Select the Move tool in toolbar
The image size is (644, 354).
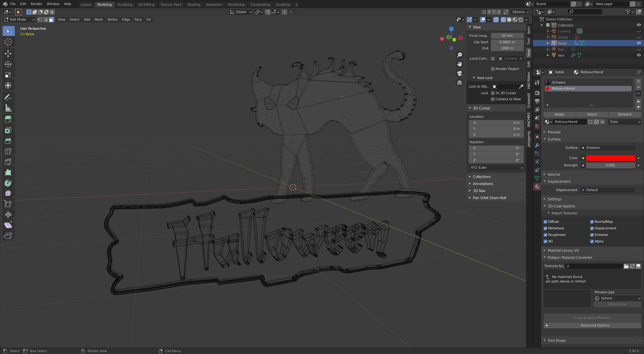click(8, 53)
